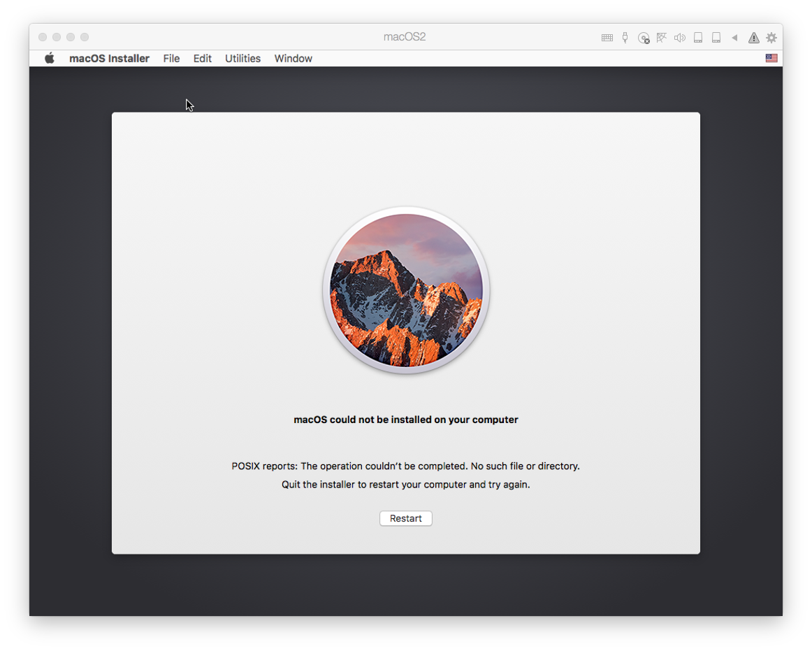Open the warning triangle alert icon
812x651 pixels.
(753, 38)
